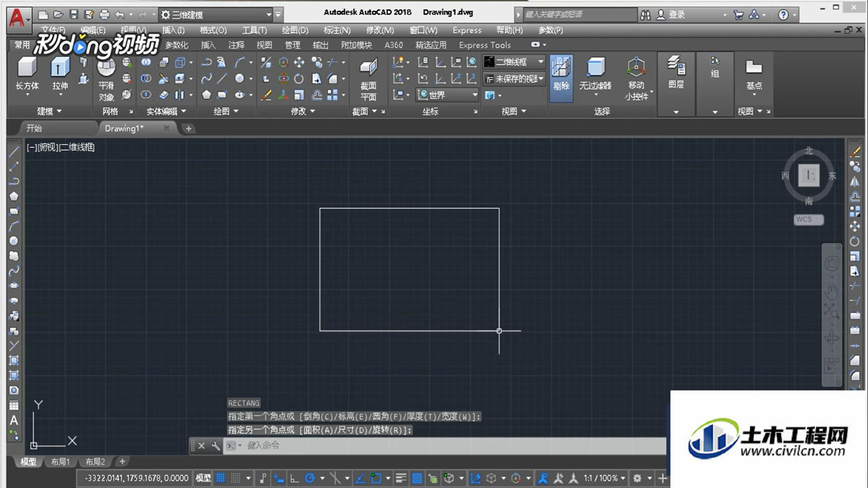This screenshot has height=488, width=868.
Task: Open the Format (格式) menu
Action: point(213,30)
